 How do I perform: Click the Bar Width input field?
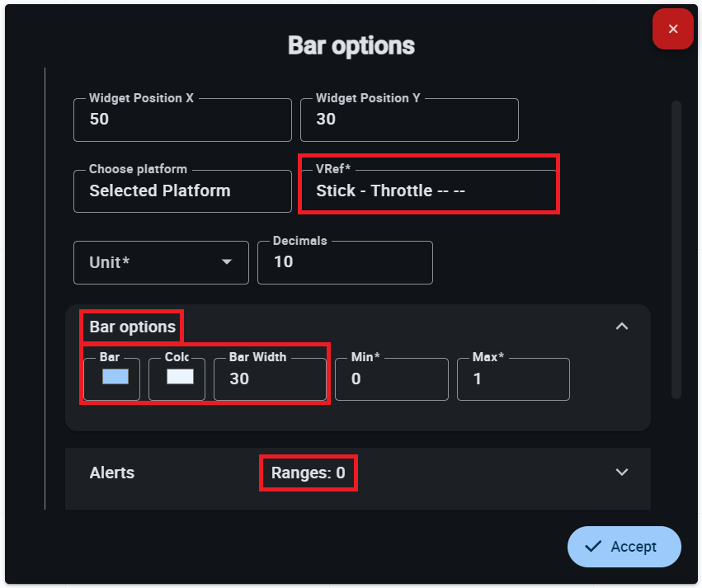pyautogui.click(x=269, y=379)
